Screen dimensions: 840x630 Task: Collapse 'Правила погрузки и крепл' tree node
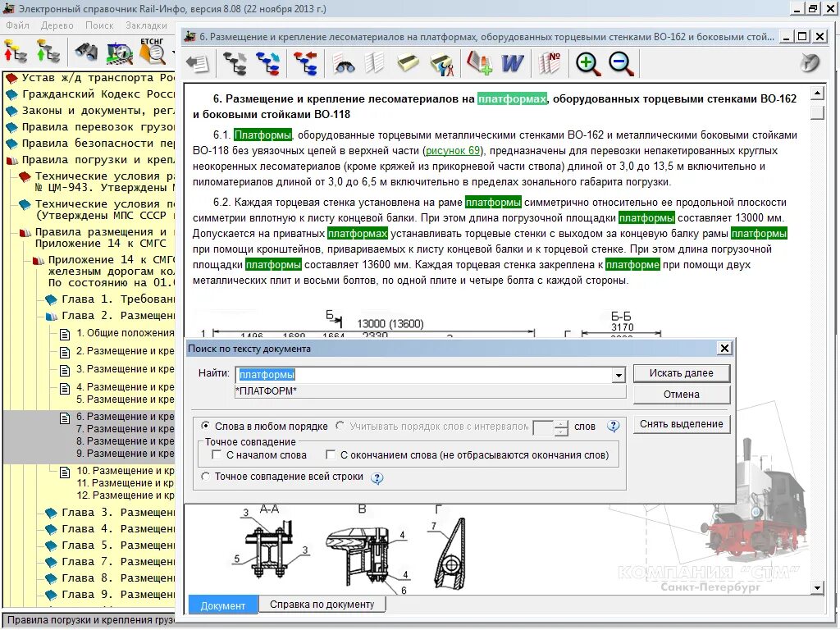click(x=11, y=160)
